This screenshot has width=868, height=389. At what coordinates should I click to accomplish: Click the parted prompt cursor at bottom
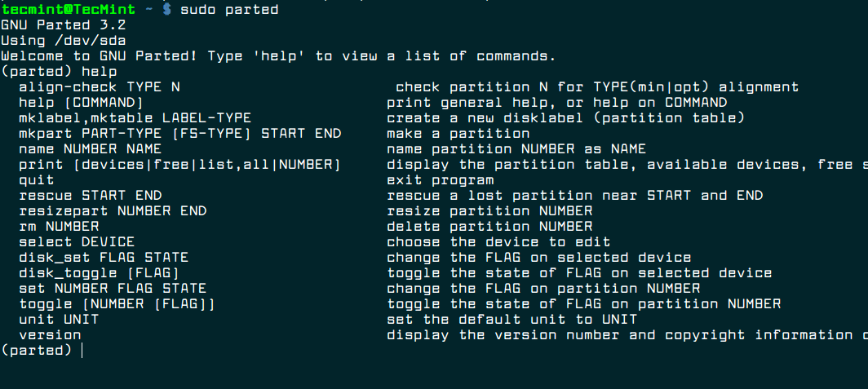[x=82, y=351]
